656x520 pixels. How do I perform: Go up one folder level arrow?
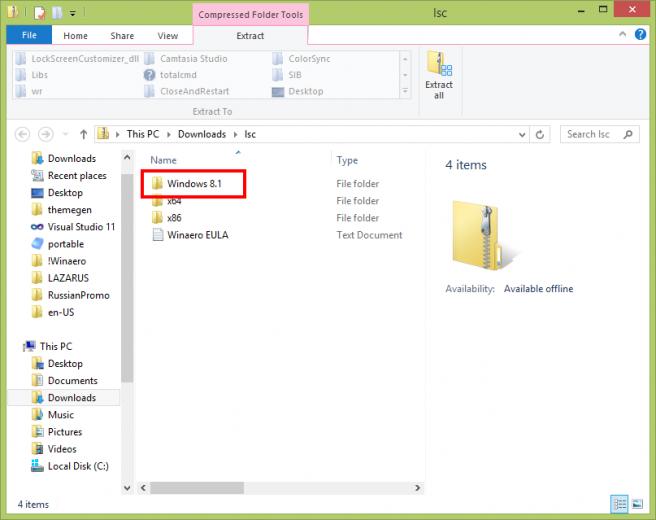click(x=83, y=134)
